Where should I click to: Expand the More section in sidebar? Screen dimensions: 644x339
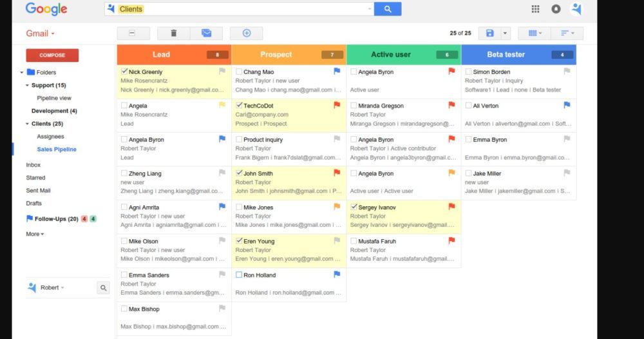[x=35, y=234]
